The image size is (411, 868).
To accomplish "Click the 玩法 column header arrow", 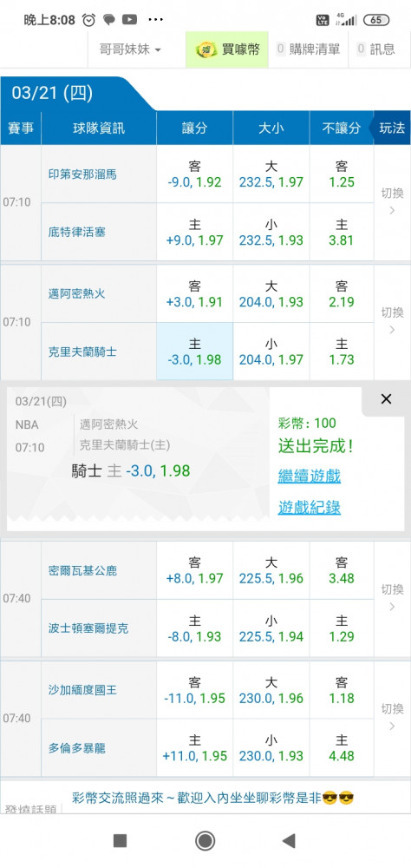I will click(392, 128).
